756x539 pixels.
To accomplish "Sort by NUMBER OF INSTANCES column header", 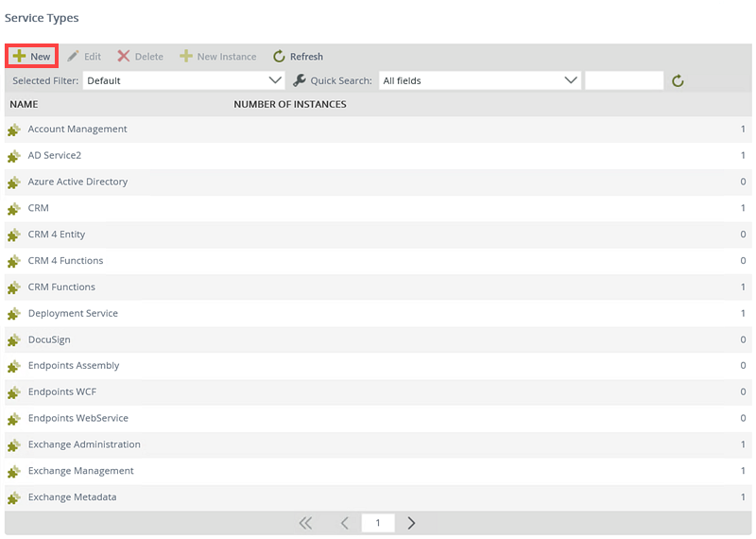I will click(x=290, y=104).
